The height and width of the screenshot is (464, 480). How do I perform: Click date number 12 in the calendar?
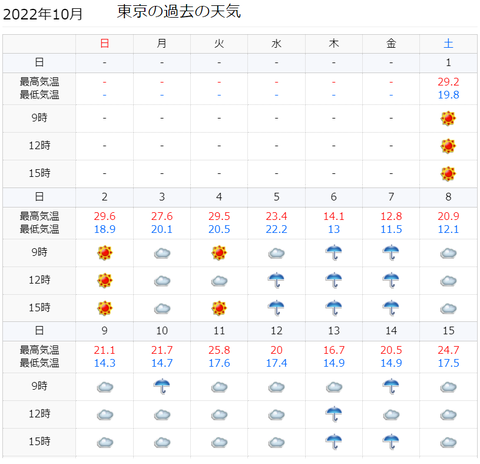pyautogui.click(x=276, y=331)
